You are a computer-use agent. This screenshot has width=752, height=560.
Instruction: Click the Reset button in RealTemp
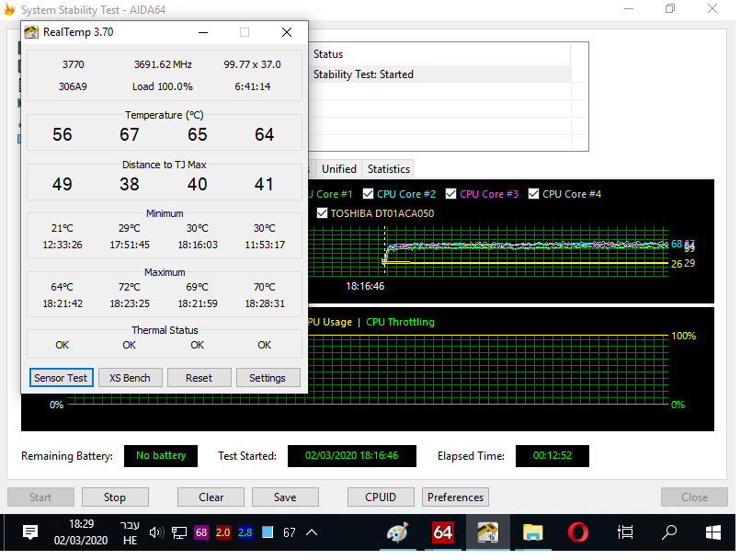199,378
